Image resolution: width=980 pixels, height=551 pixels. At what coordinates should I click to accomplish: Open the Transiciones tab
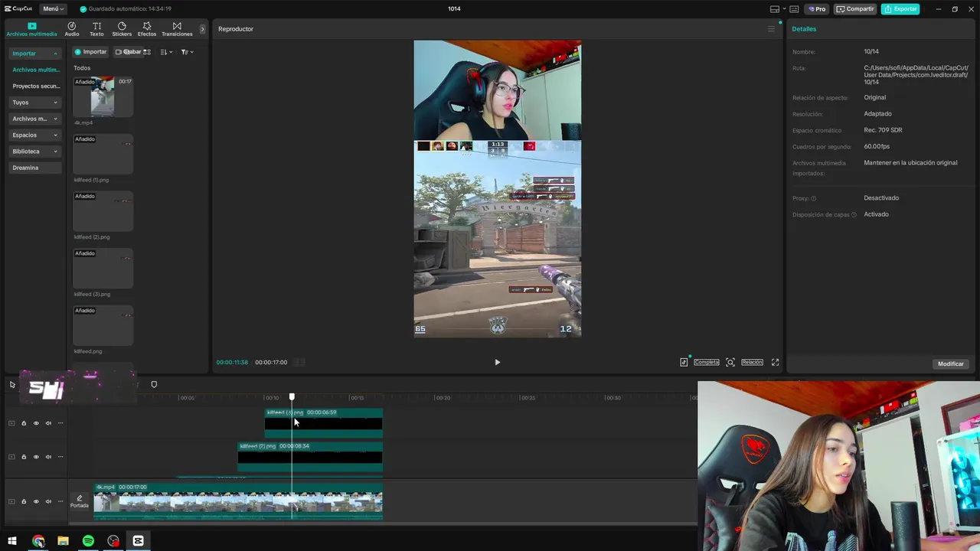177,29
